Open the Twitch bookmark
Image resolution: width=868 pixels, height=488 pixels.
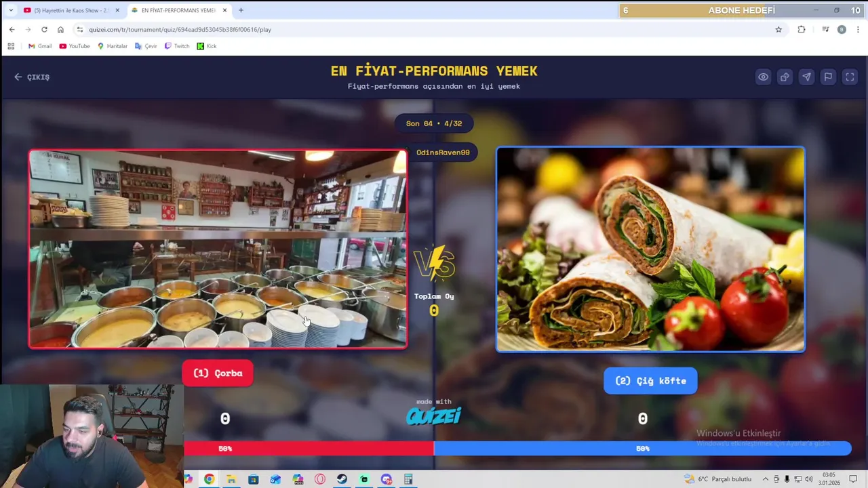(x=177, y=46)
